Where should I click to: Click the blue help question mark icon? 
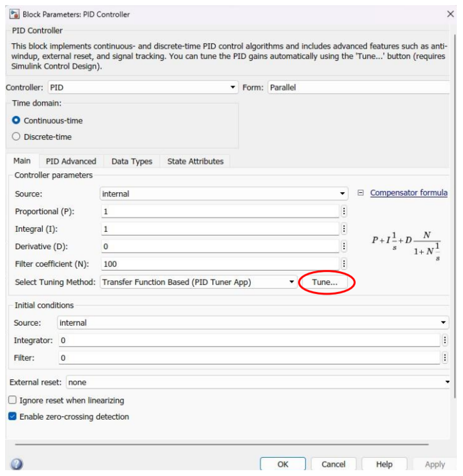click(x=17, y=464)
